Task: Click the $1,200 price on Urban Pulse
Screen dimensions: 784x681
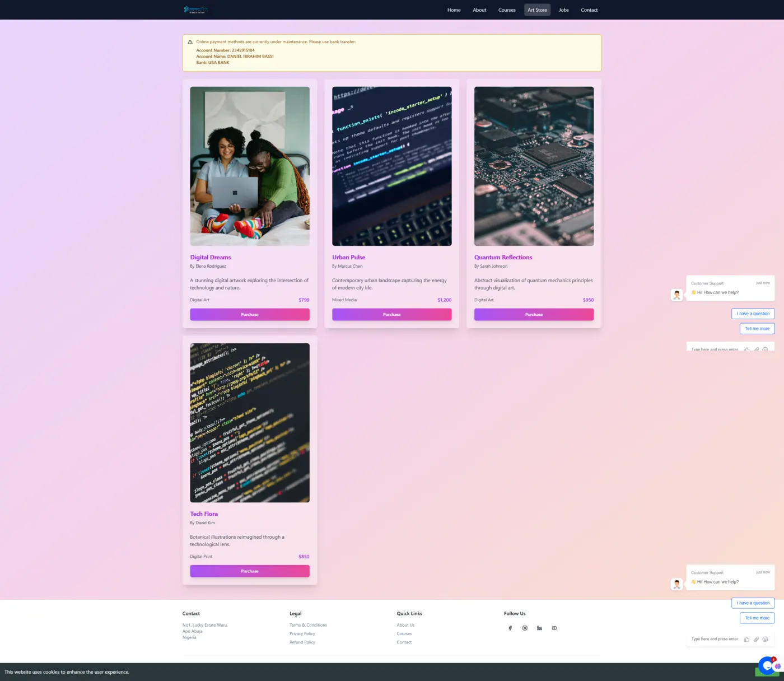Action: pyautogui.click(x=445, y=300)
